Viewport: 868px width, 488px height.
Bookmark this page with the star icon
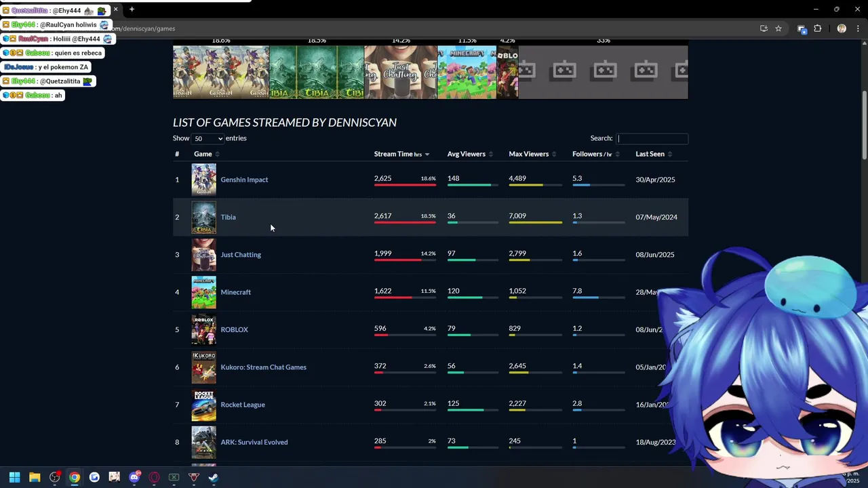(x=778, y=28)
